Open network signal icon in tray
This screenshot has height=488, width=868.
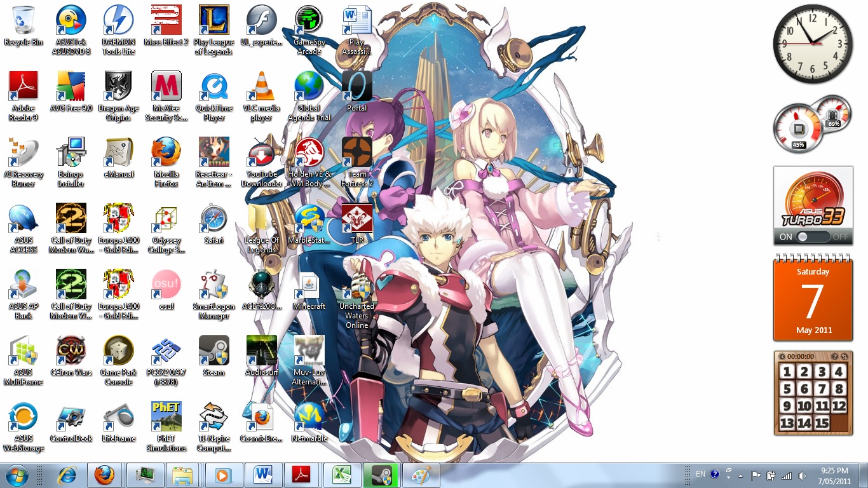[787, 475]
